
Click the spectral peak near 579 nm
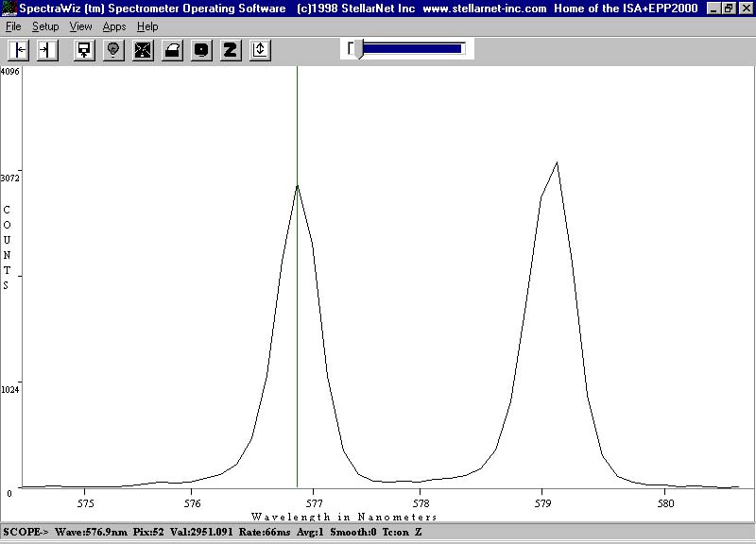pyautogui.click(x=557, y=162)
